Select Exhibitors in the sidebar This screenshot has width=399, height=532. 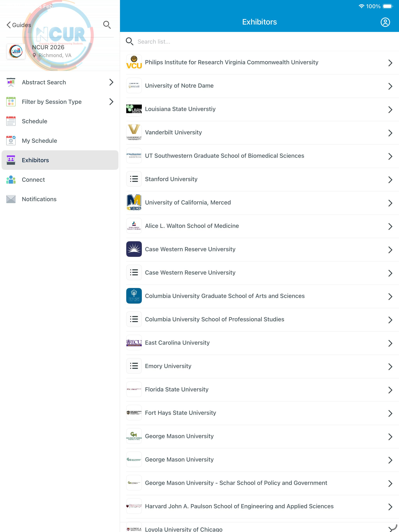click(60, 160)
